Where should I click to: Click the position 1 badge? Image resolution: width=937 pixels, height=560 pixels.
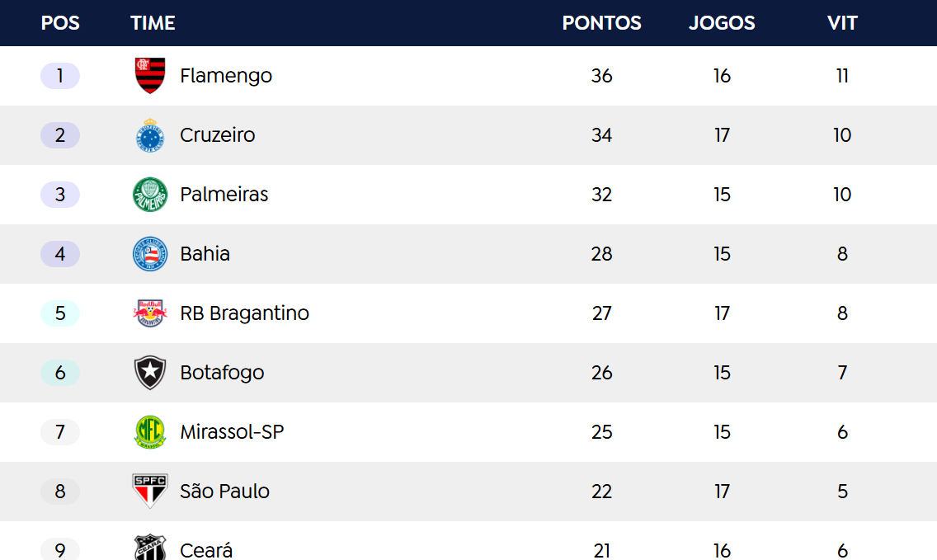click(x=60, y=76)
